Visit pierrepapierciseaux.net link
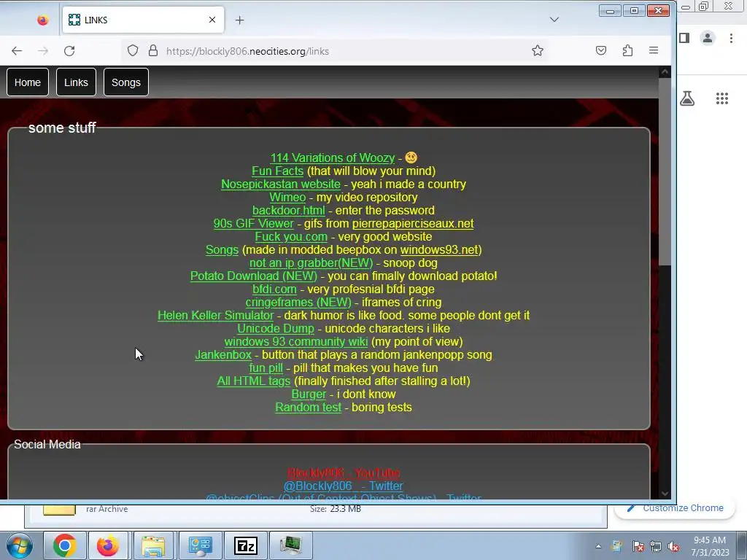The width and height of the screenshot is (747, 560). click(x=413, y=223)
